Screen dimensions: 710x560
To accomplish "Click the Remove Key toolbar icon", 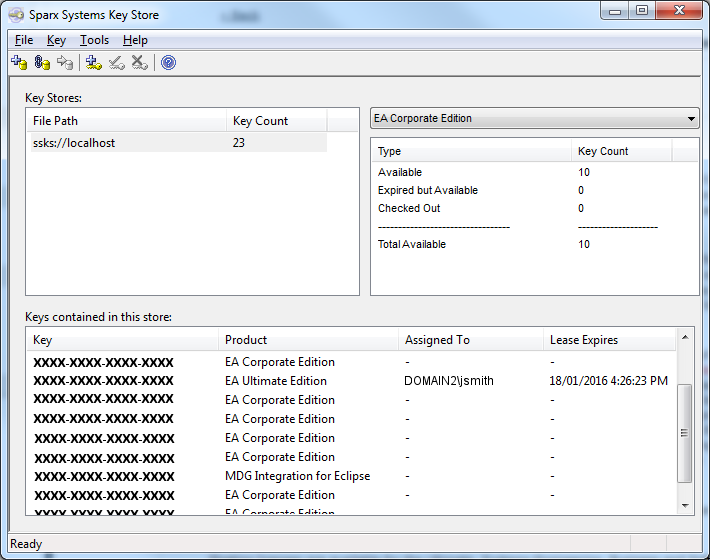I will click(139, 62).
